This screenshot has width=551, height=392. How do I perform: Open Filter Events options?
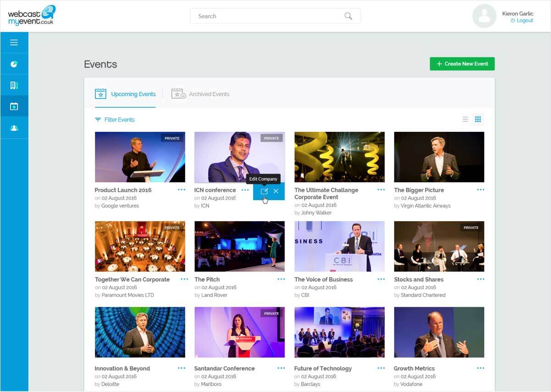[115, 119]
